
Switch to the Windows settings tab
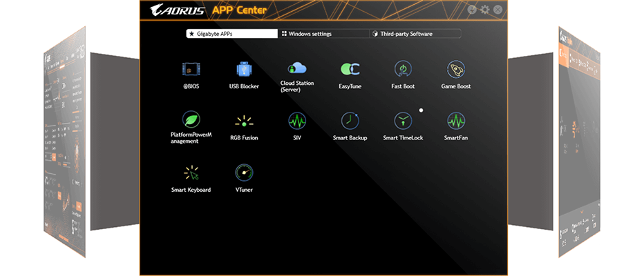point(323,34)
